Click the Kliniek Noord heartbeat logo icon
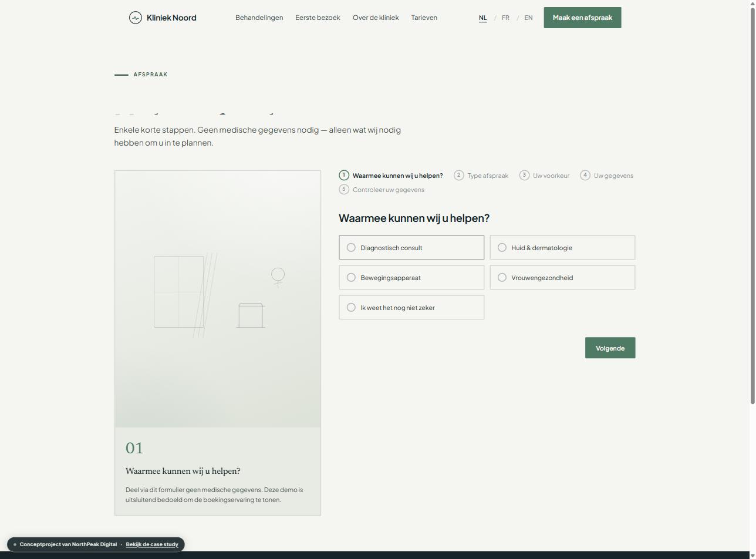 tap(136, 18)
